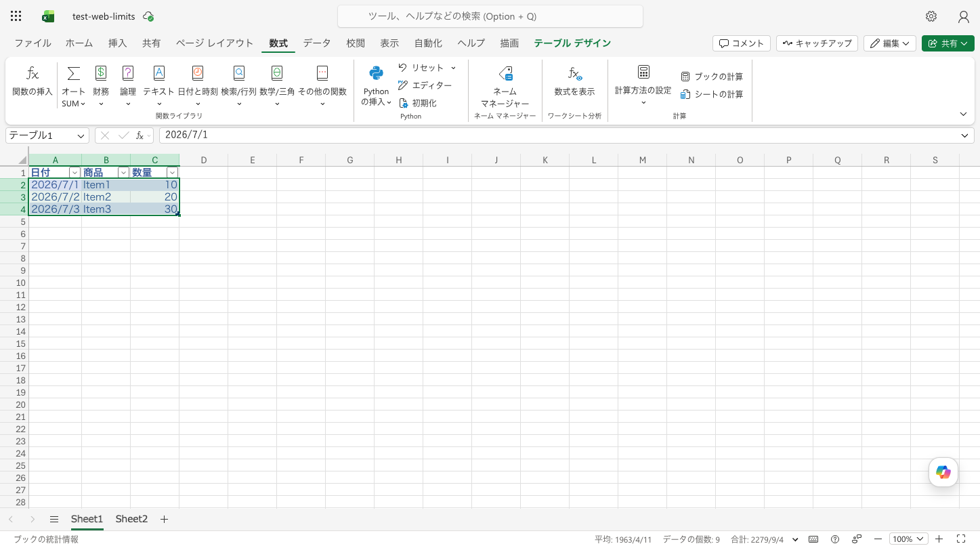
Task: Open the ネーム マネージャー
Action: [x=505, y=73]
